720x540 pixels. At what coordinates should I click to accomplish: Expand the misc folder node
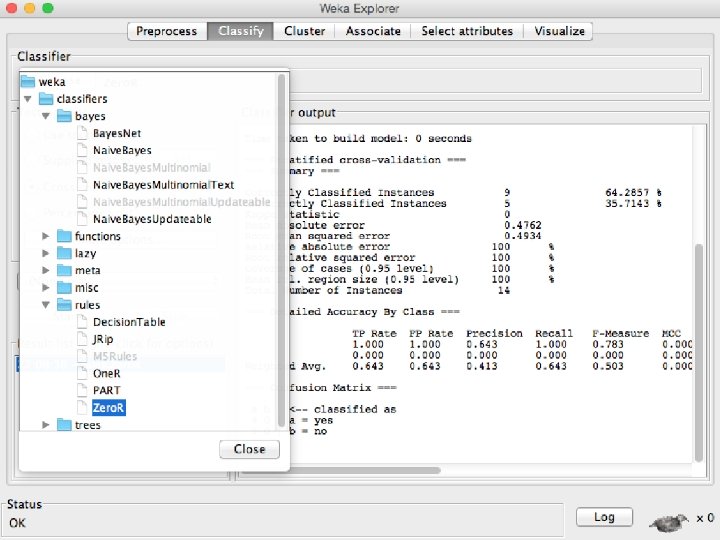click(45, 287)
